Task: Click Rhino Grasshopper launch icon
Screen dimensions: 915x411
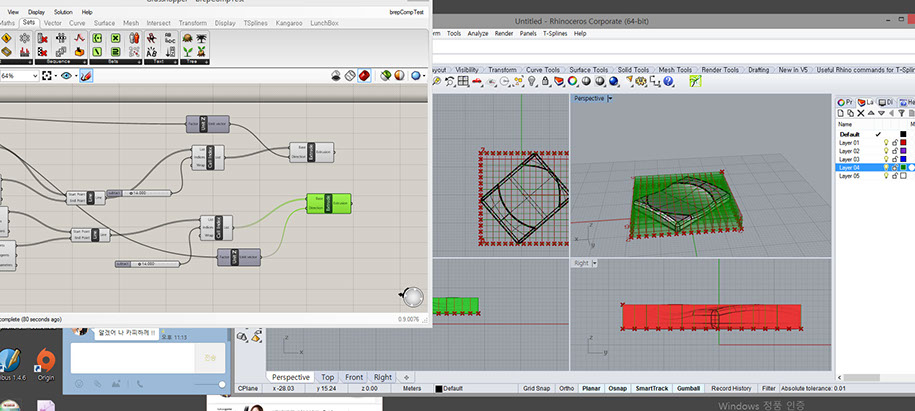Action: click(695, 81)
